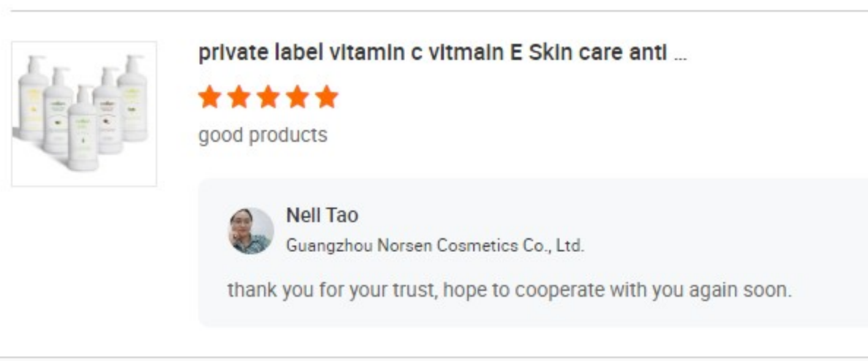This screenshot has width=868, height=361.
Task: Click the third orange rating star
Action: tap(268, 97)
